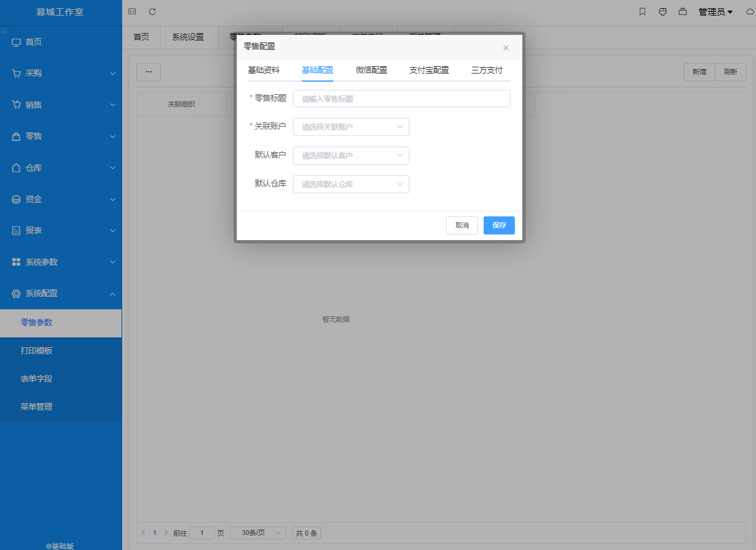
Task: Open the 默认客户 dropdown
Action: pyautogui.click(x=351, y=155)
